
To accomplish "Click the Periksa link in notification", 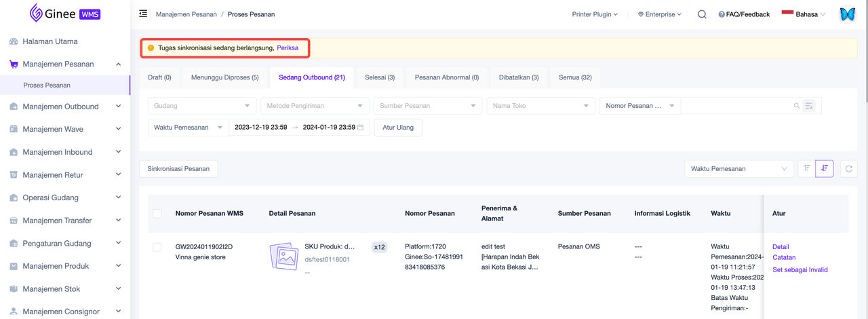I will pyautogui.click(x=288, y=48).
